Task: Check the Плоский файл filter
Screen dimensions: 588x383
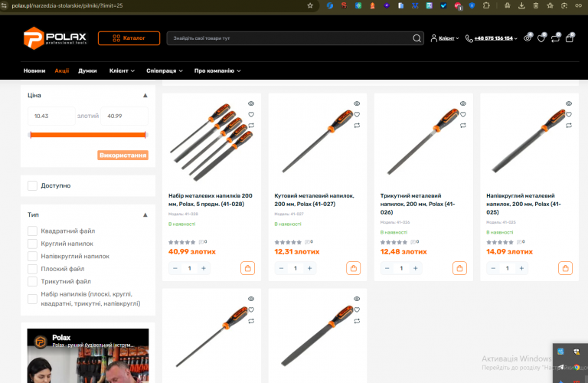Action: click(33, 269)
